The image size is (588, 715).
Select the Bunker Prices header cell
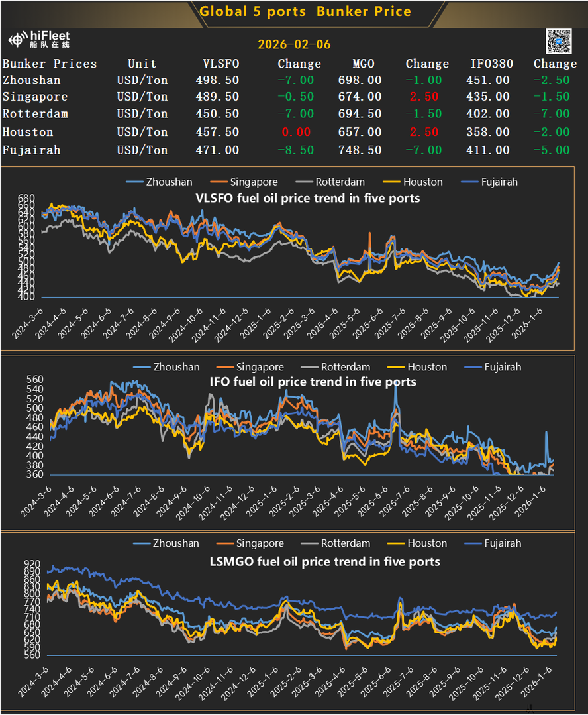click(50, 64)
